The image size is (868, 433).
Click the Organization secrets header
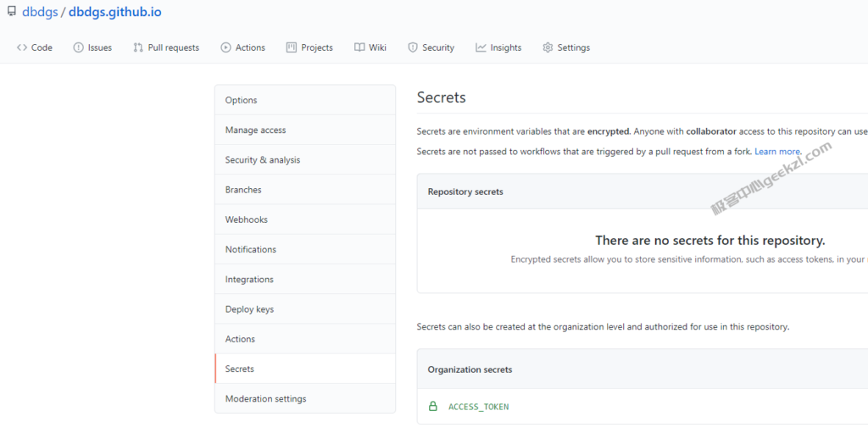pyautogui.click(x=470, y=370)
